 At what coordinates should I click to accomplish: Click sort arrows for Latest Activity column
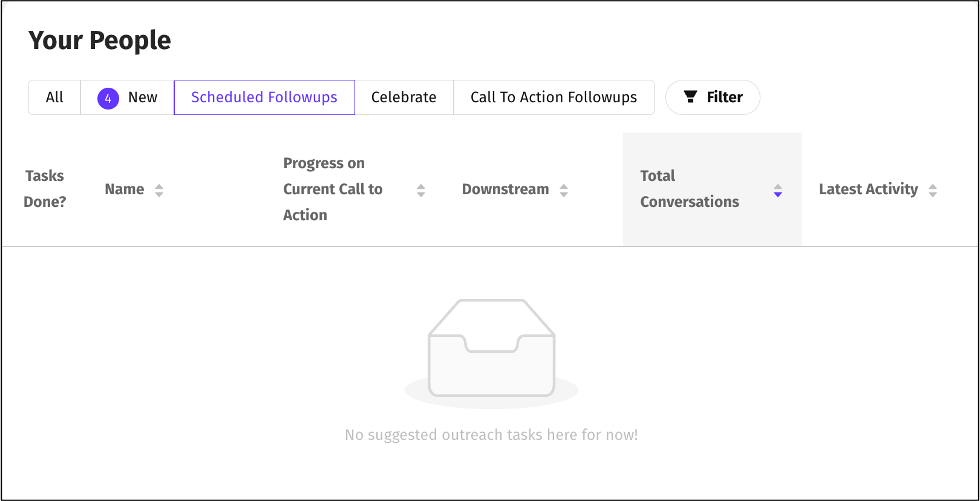(933, 190)
